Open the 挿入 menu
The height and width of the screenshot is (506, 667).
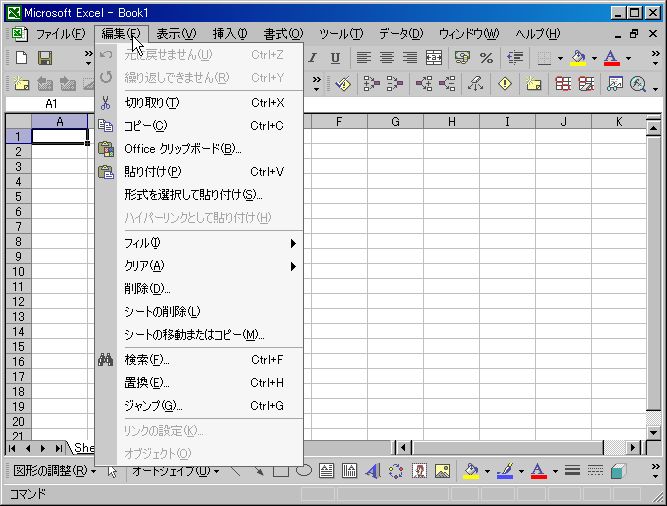point(230,34)
